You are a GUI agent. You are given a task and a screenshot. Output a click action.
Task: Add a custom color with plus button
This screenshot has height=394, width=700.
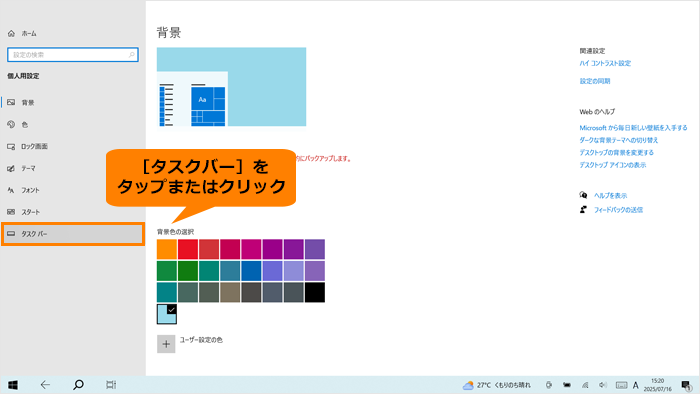(166, 344)
